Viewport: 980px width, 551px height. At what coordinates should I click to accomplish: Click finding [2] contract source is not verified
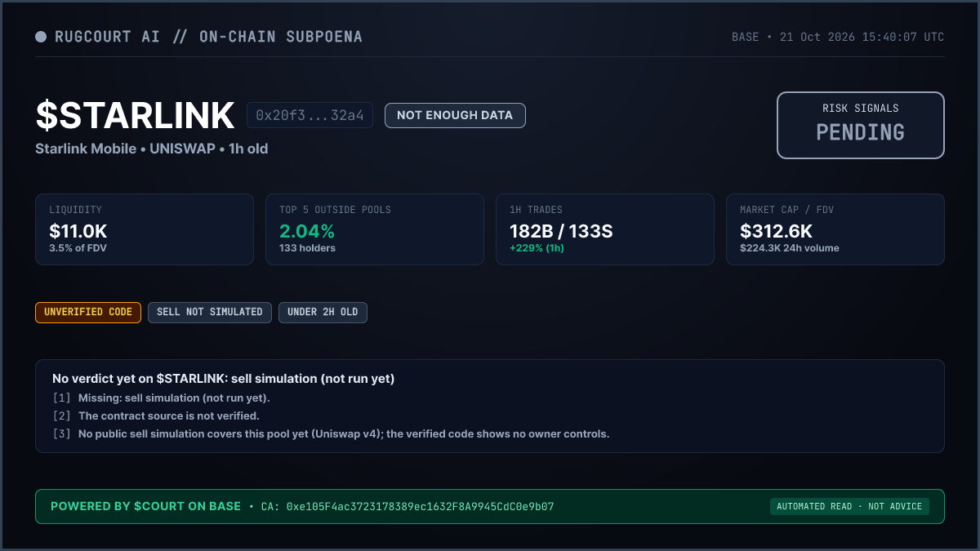coord(156,415)
